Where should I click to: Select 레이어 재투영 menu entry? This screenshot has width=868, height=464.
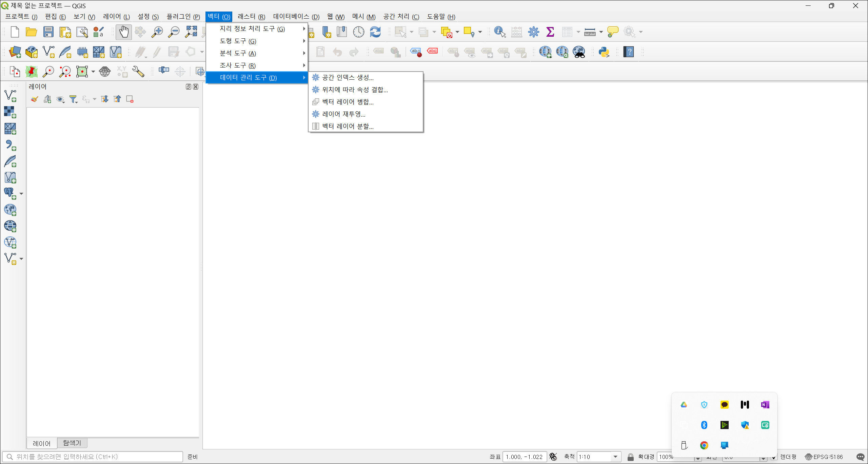click(x=343, y=114)
